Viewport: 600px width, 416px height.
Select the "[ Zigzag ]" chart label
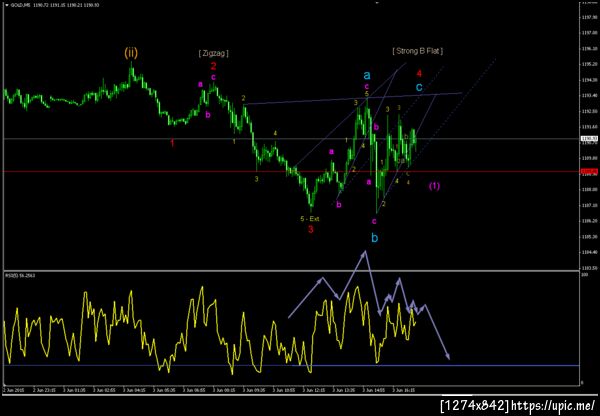pyautogui.click(x=214, y=53)
